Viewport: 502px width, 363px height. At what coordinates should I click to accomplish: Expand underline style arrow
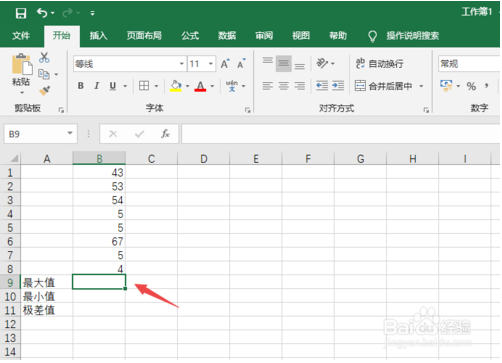[125, 86]
